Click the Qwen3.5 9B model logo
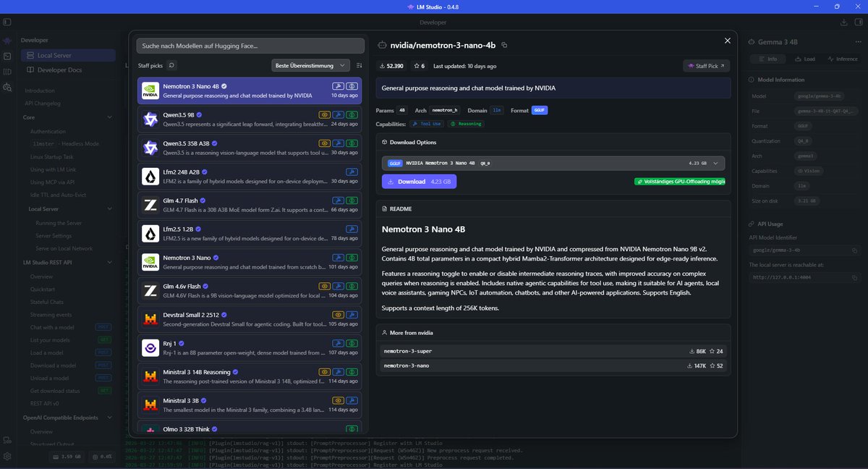The height and width of the screenshot is (469, 868). click(x=150, y=119)
